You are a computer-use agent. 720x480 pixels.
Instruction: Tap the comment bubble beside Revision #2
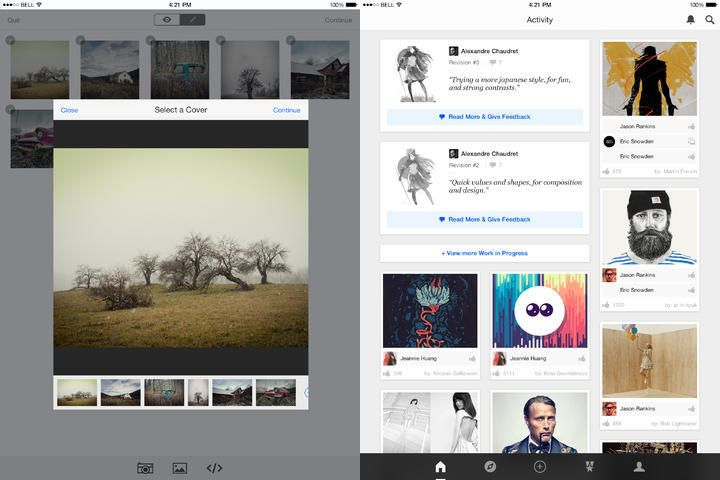coord(493,165)
